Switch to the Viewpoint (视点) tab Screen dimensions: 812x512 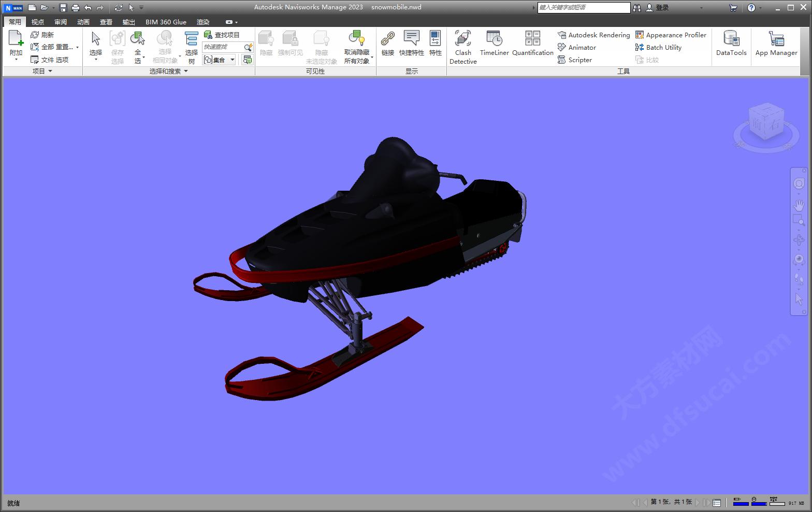(x=38, y=22)
